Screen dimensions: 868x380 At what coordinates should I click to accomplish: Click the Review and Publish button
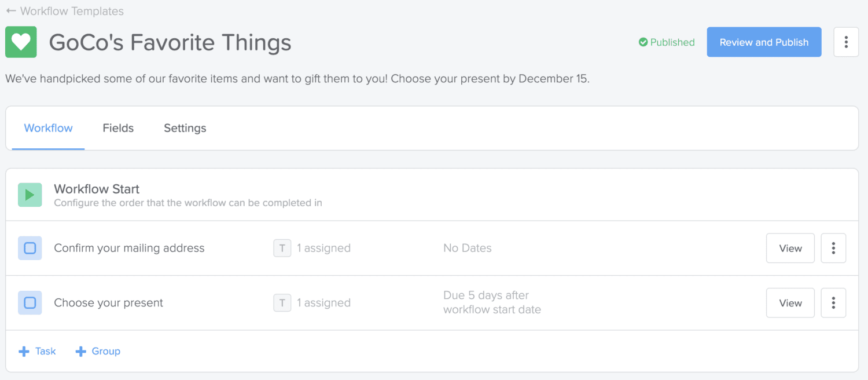[x=764, y=42]
